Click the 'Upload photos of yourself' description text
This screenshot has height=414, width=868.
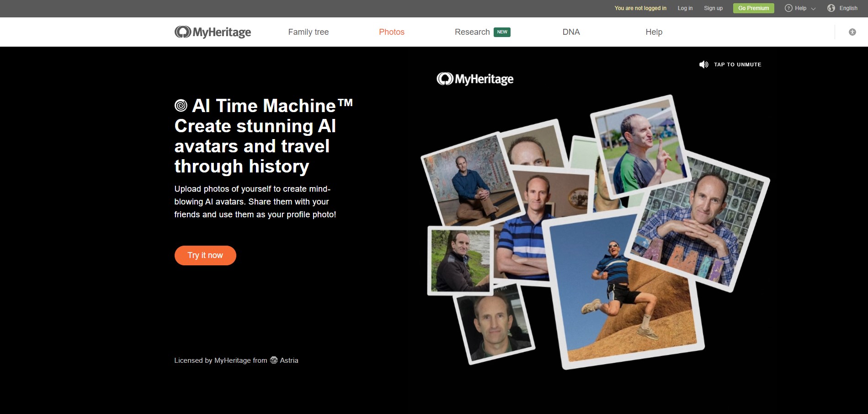tap(255, 202)
